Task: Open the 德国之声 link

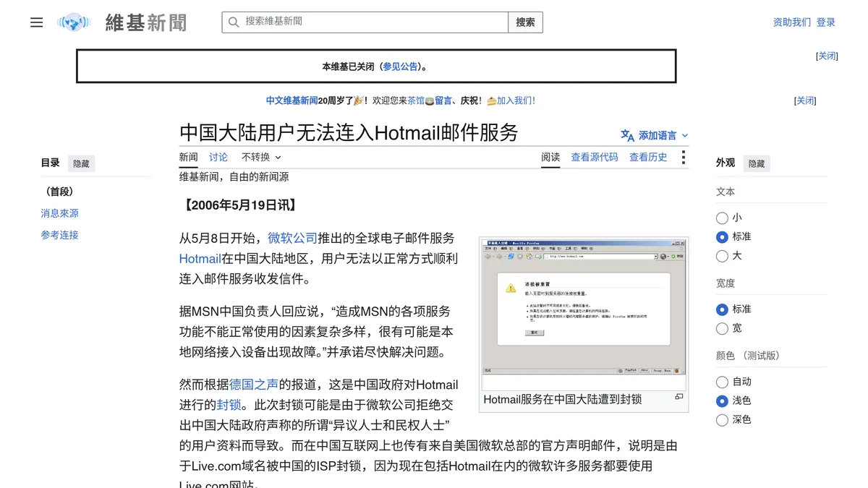Action: click(254, 385)
